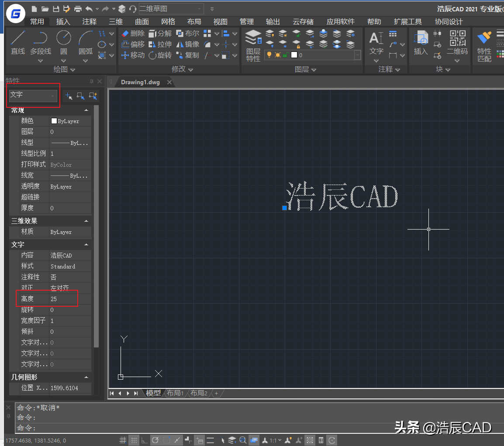Open the 云存储 ribbon tab
Image resolution: width=504 pixels, height=446 pixels.
tap(303, 21)
